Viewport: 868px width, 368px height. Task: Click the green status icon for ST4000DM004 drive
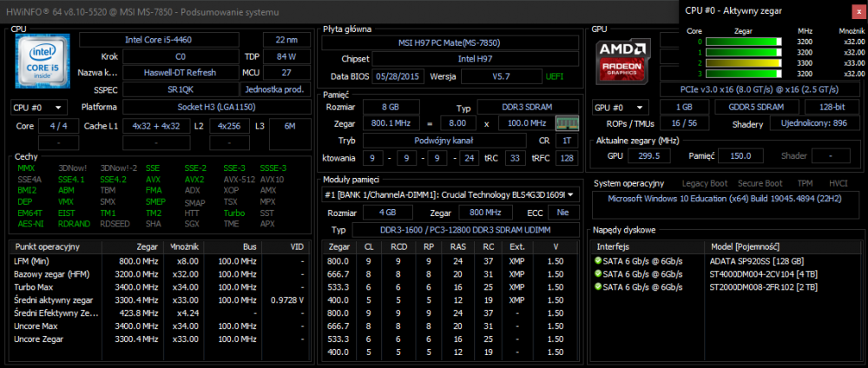coord(598,274)
